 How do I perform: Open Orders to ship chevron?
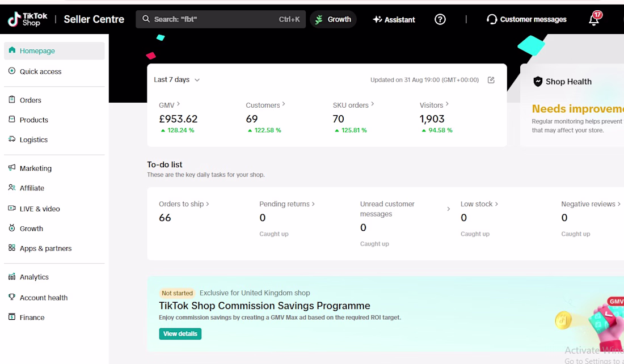tap(207, 204)
